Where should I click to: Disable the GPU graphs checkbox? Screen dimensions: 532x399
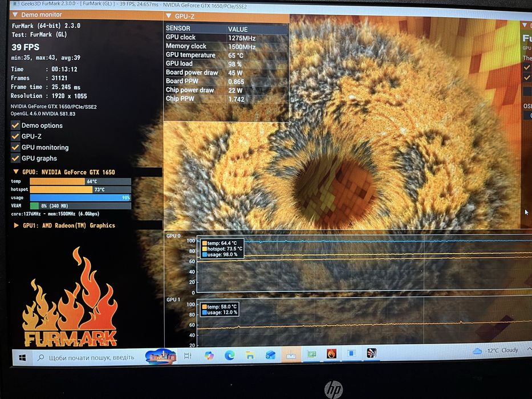pos(15,158)
